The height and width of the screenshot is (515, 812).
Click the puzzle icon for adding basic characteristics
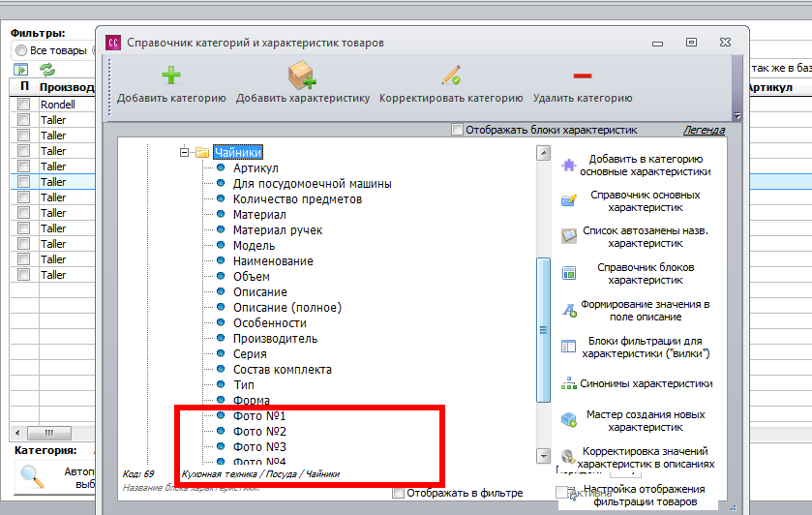point(569,166)
